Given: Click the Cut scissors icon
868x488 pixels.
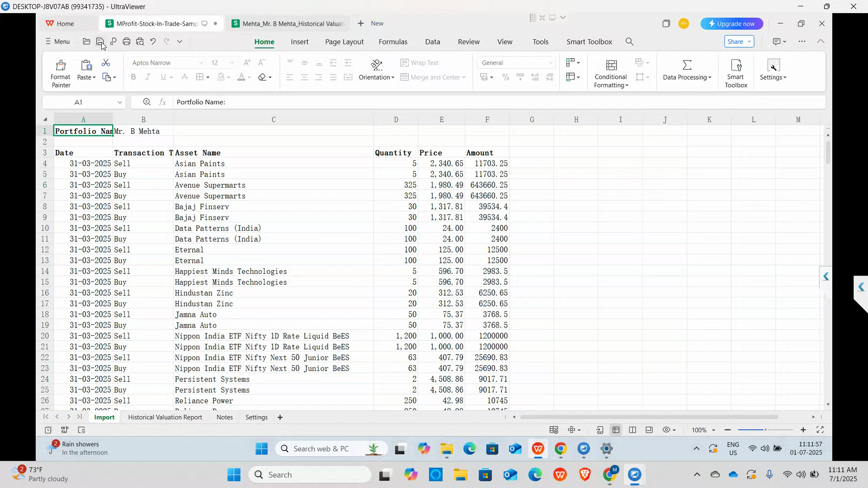Looking at the screenshot, I should point(105,62).
